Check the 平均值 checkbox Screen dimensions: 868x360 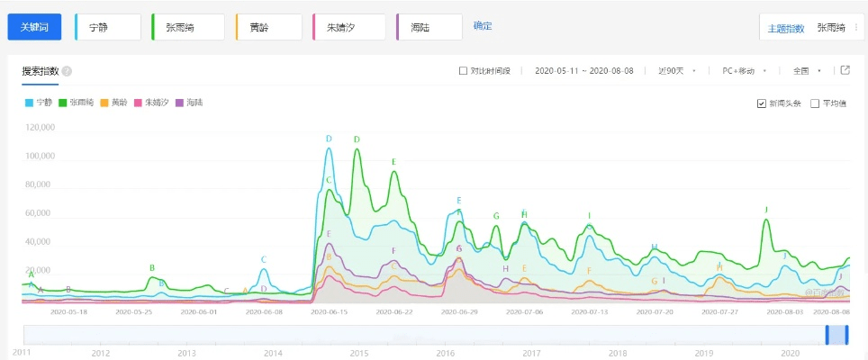[815, 103]
